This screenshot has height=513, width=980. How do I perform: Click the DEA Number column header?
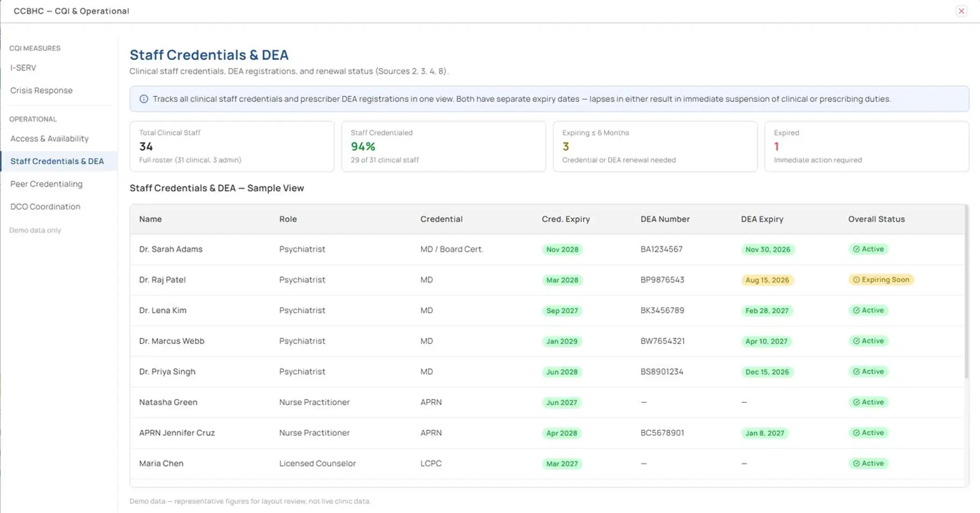665,219
